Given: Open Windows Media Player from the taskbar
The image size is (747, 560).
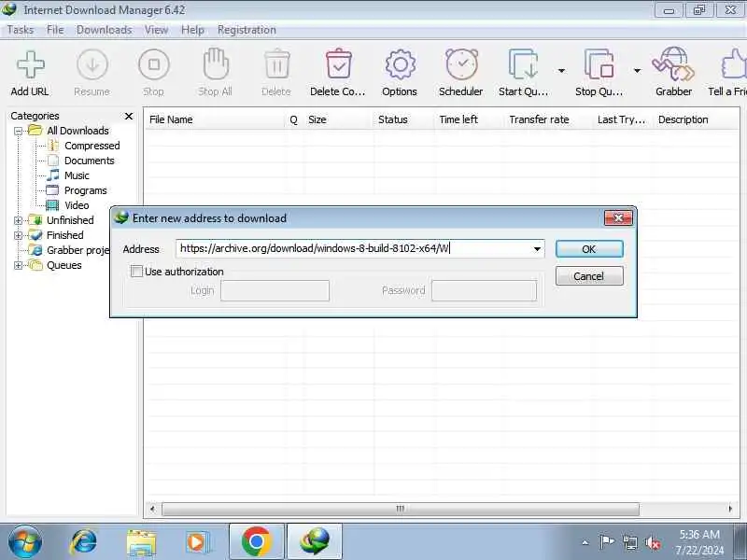Looking at the screenshot, I should tap(198, 542).
